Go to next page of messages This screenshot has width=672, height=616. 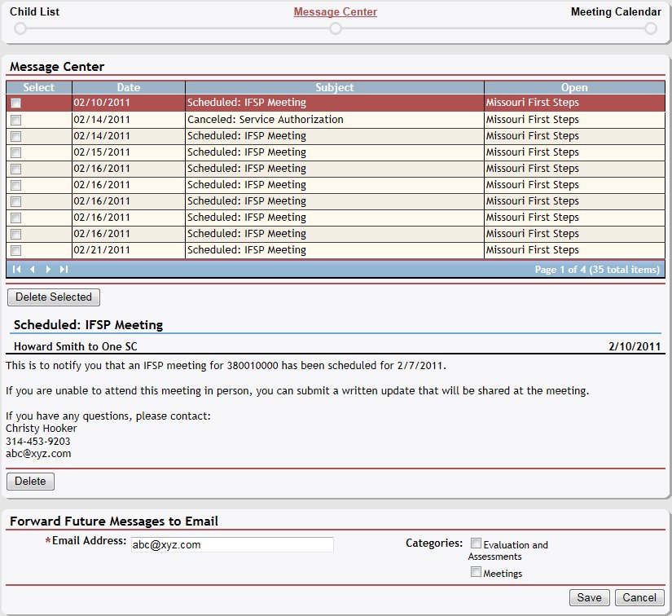(x=48, y=269)
